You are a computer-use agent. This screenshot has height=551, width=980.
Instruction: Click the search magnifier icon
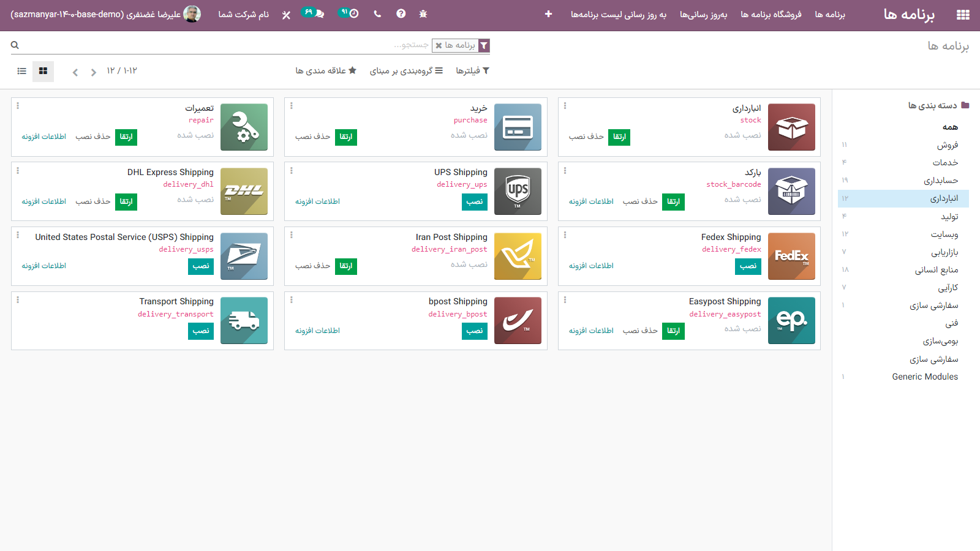pyautogui.click(x=15, y=45)
